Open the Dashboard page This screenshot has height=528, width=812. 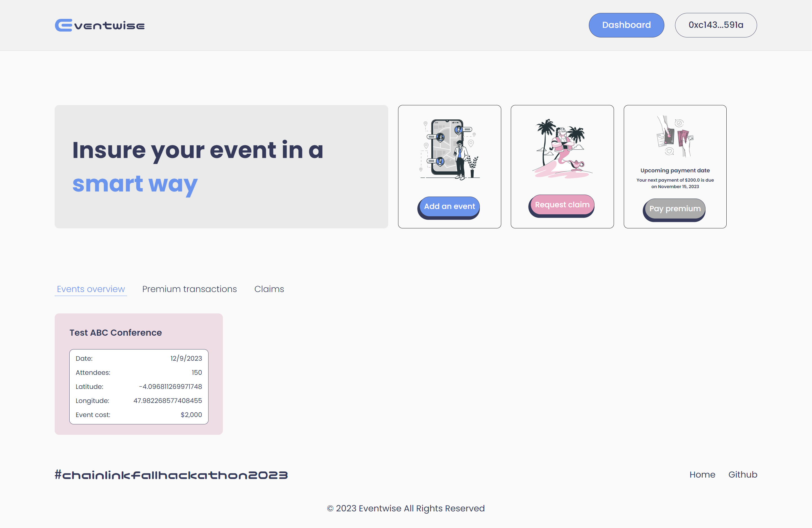[x=626, y=25]
